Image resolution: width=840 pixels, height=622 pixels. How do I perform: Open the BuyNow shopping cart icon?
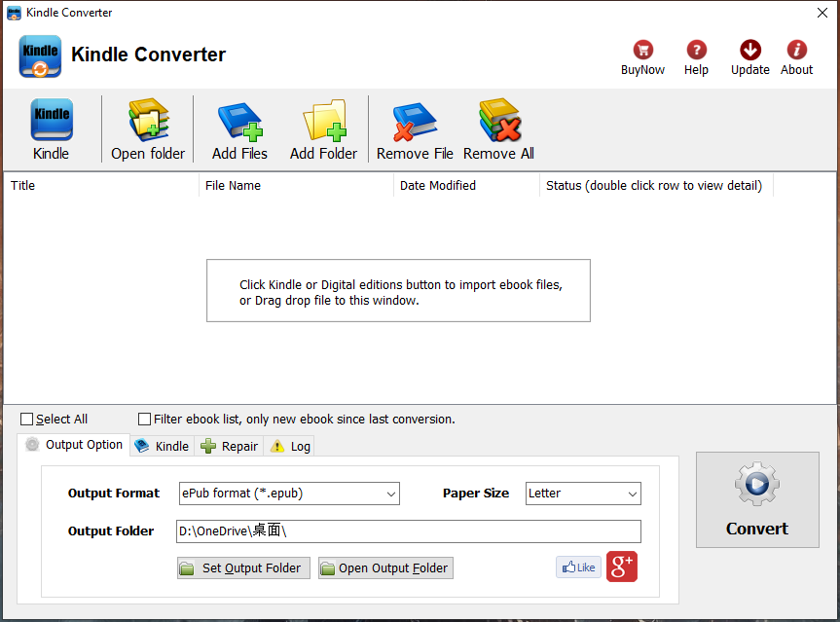[642, 50]
